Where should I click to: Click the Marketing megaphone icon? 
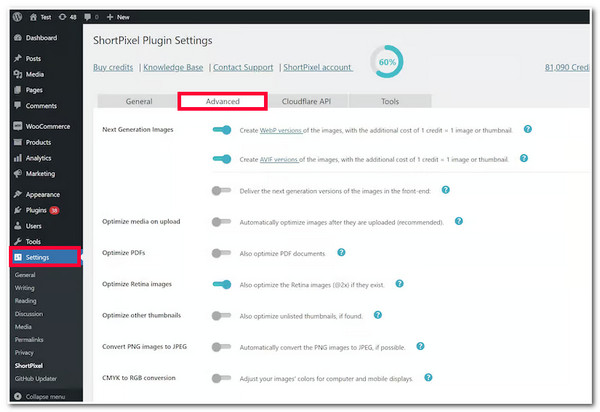click(18, 174)
